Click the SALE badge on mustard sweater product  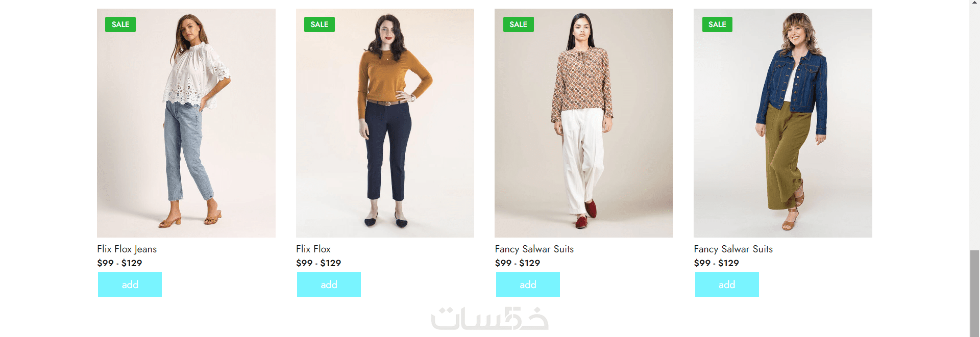click(320, 24)
